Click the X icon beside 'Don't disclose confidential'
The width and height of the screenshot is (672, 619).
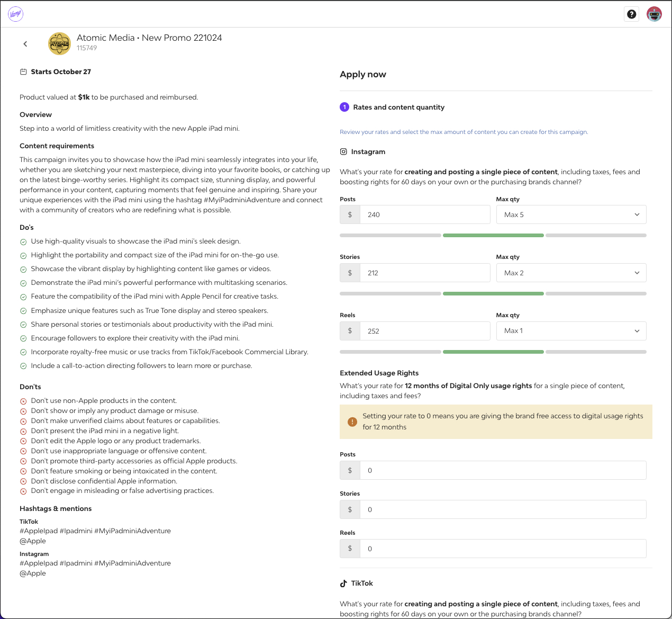[x=23, y=482]
